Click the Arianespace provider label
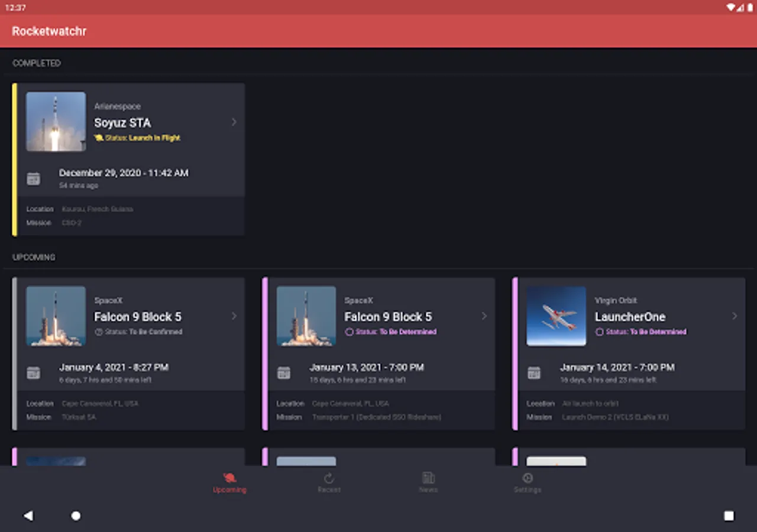The height and width of the screenshot is (532, 757). [x=118, y=106]
